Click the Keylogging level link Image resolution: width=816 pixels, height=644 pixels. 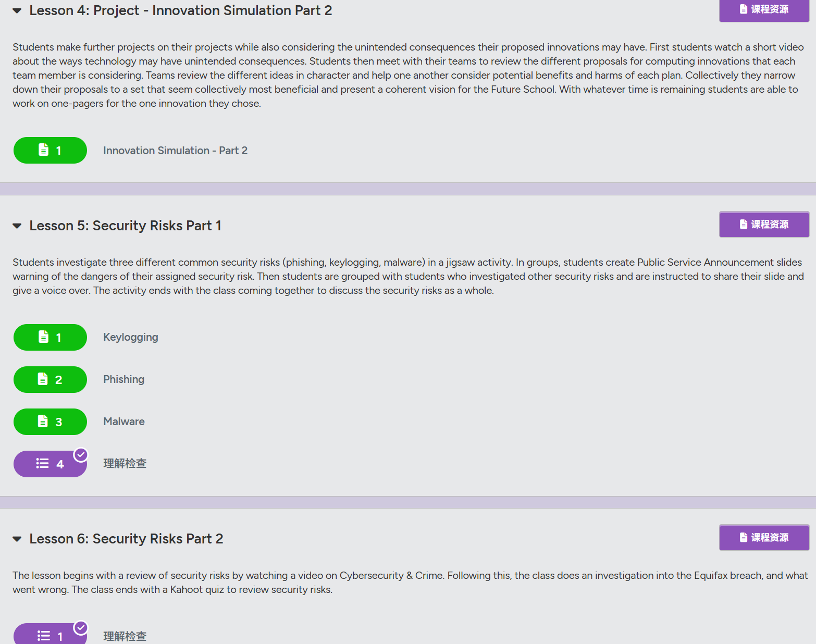[131, 337]
